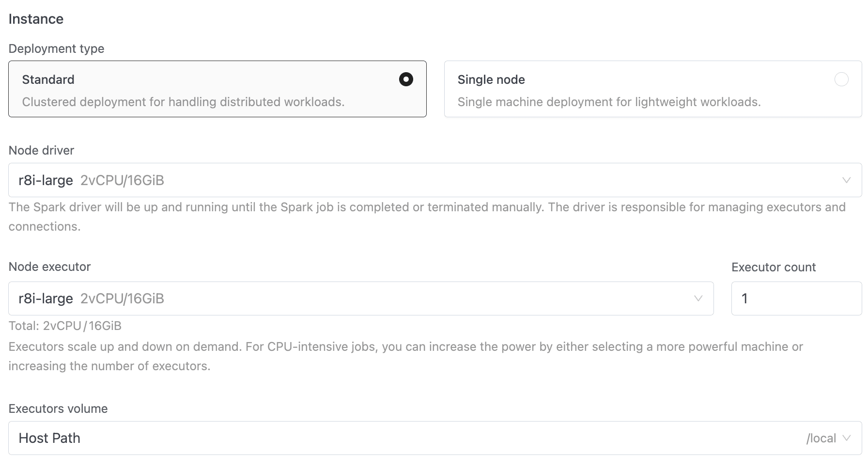The width and height of the screenshot is (868, 470).
Task: Select the Single node radio button
Action: click(841, 79)
